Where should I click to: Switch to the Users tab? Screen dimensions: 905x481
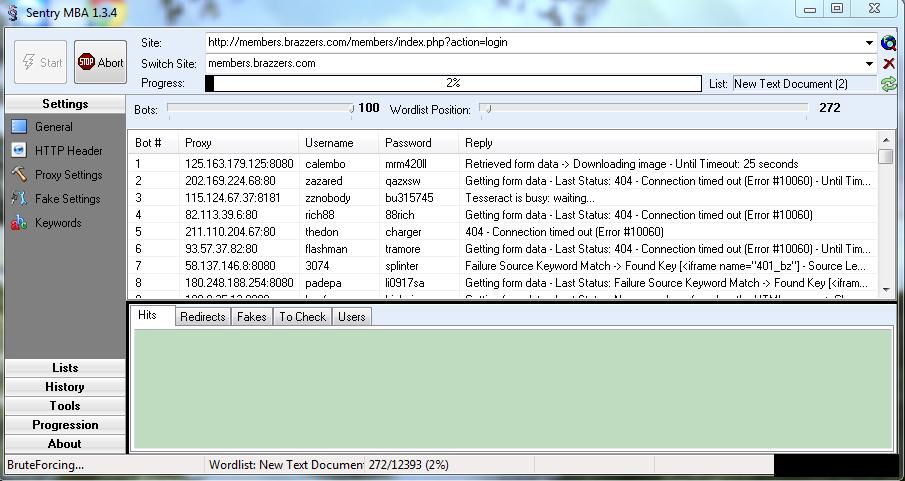click(x=351, y=316)
